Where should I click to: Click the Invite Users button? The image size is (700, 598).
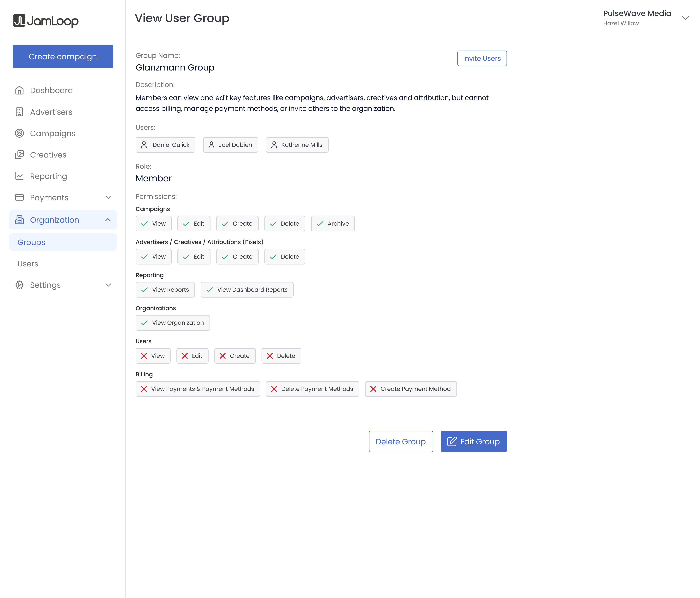coord(482,59)
